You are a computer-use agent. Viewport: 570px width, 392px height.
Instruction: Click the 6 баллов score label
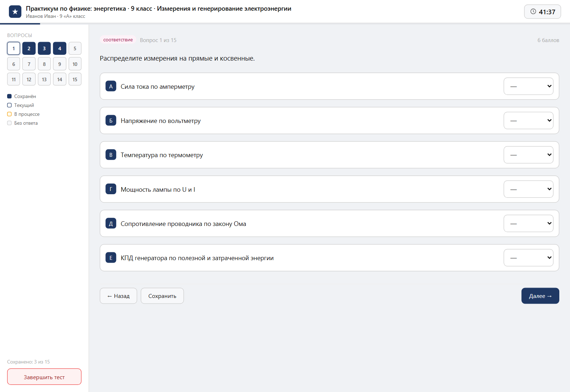548,40
